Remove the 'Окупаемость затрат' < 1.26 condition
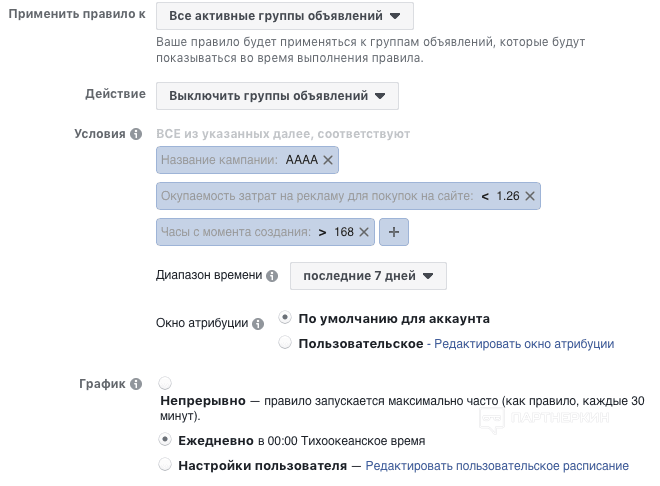The image size is (660, 486). point(530,196)
